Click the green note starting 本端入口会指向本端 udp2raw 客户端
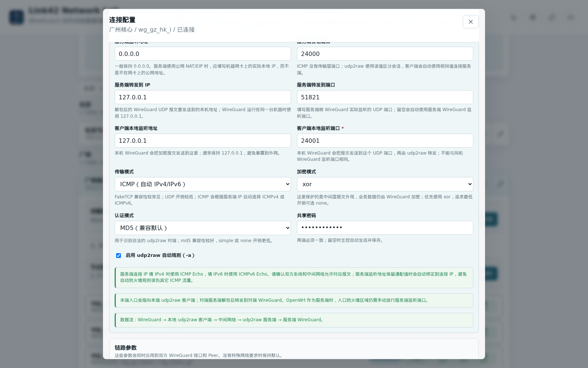 294,300
